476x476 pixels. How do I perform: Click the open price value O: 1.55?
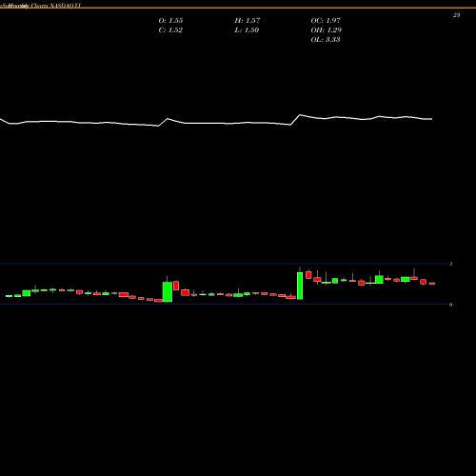pos(170,21)
